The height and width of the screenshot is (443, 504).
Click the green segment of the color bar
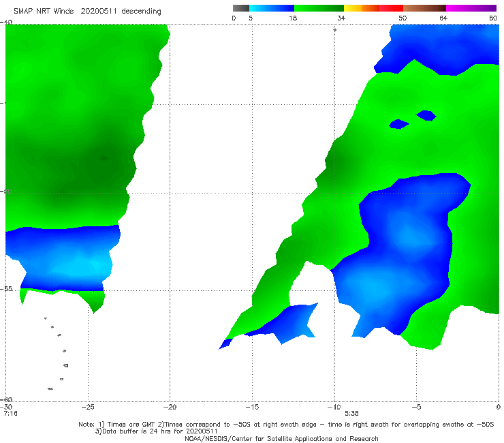pos(319,8)
